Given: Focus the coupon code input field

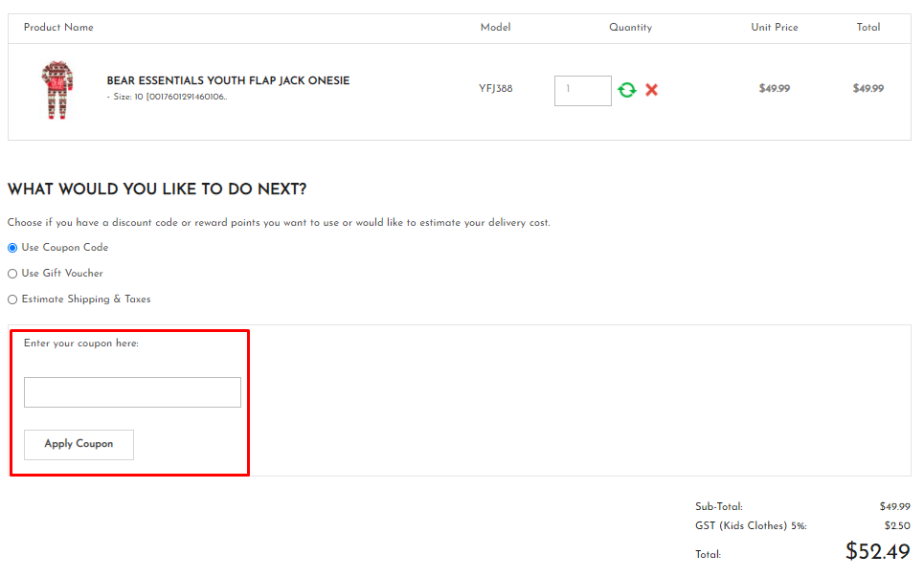Looking at the screenshot, I should tap(132, 392).
